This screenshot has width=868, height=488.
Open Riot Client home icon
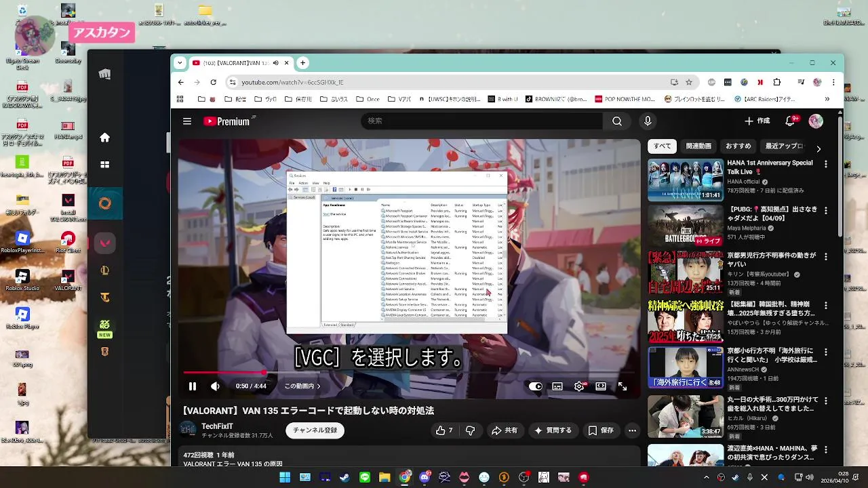105,138
